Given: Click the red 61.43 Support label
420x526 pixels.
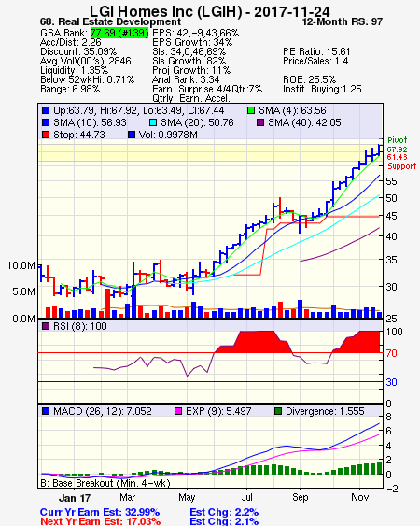Looking at the screenshot, I should (402, 162).
